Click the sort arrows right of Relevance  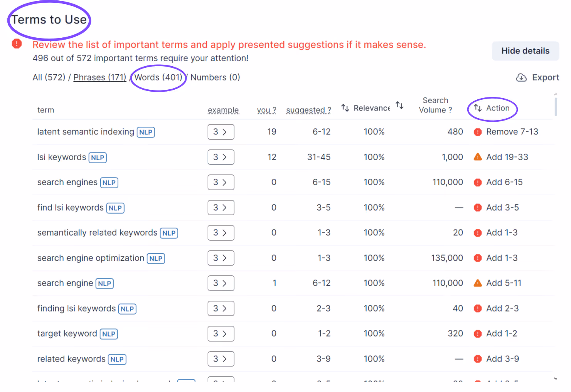tap(400, 105)
